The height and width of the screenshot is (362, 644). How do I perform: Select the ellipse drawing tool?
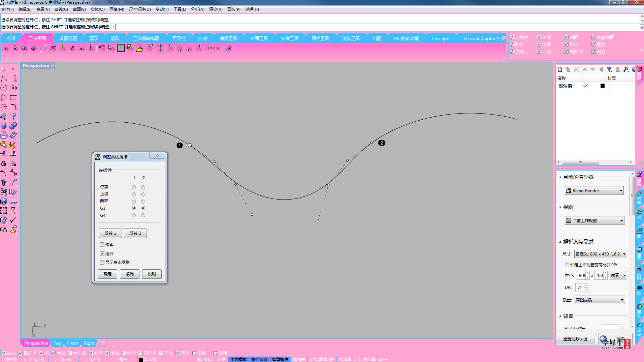pyautogui.click(x=13, y=88)
